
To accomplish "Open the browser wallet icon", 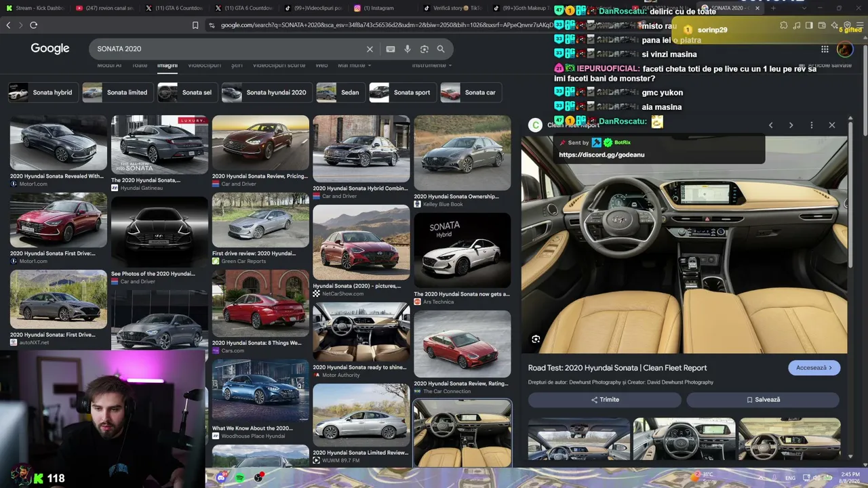I will [822, 25].
